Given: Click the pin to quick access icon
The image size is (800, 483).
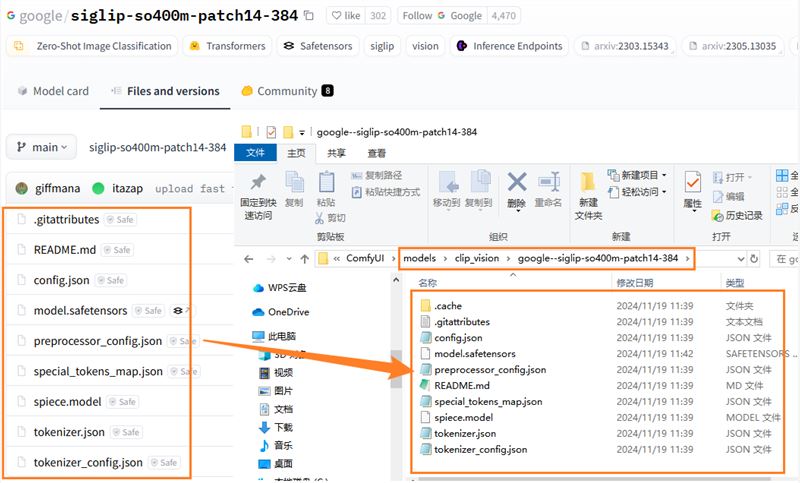Looking at the screenshot, I should (x=258, y=182).
